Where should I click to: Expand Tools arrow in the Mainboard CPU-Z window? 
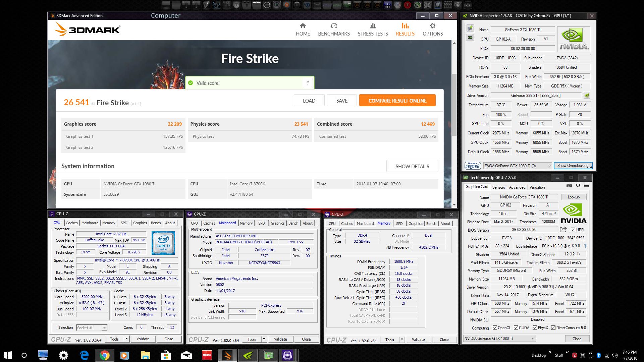pos(264,339)
